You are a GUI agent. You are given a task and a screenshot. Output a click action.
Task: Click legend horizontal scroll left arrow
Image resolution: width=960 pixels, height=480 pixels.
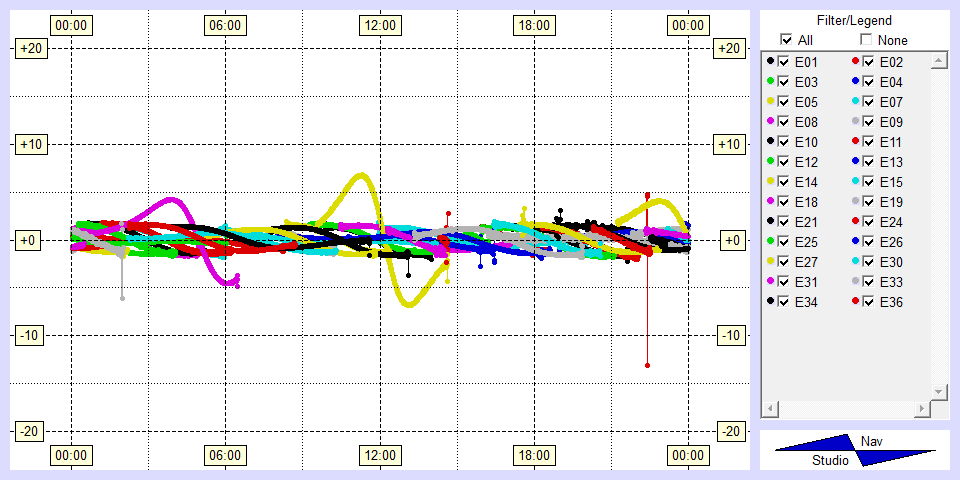pyautogui.click(x=770, y=410)
